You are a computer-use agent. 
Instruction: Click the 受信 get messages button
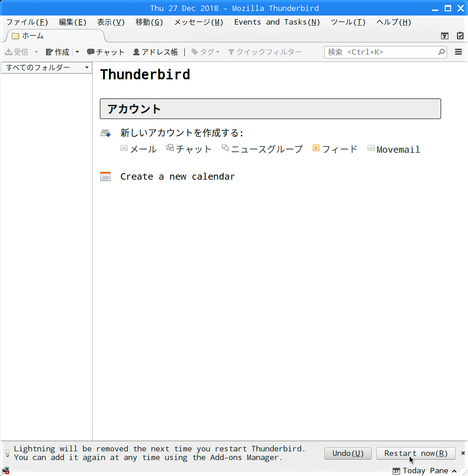[x=17, y=52]
